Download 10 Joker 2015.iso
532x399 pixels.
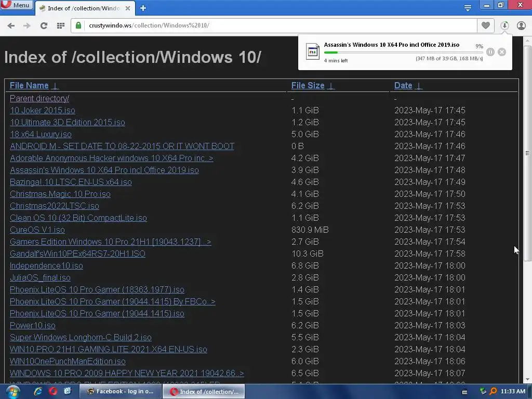pos(43,110)
